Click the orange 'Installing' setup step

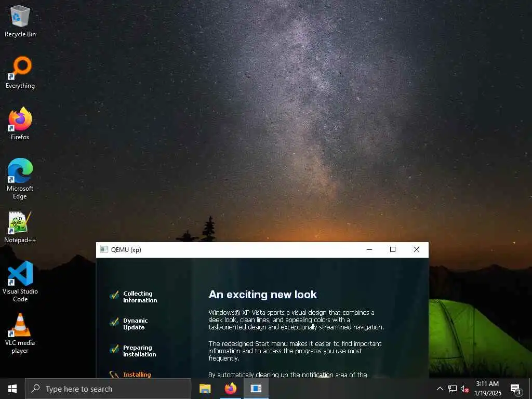pos(137,375)
